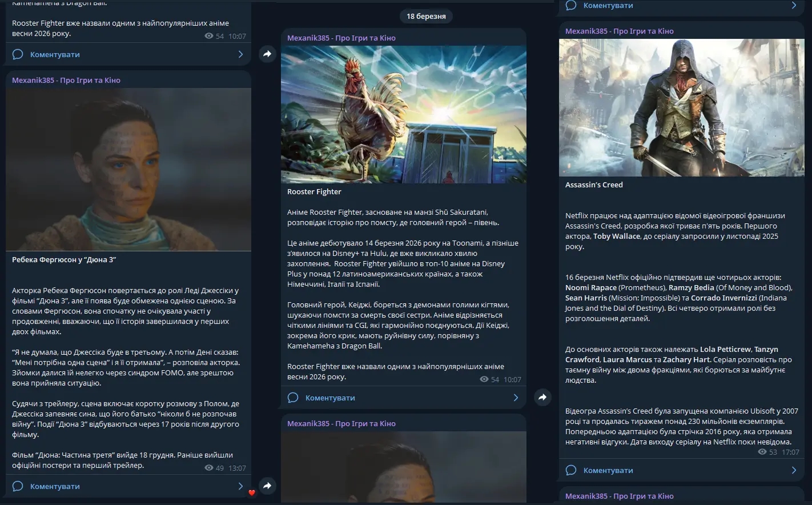Open the large Rebecca Ferguson photo
This screenshot has height=505, width=812.
tap(128, 169)
